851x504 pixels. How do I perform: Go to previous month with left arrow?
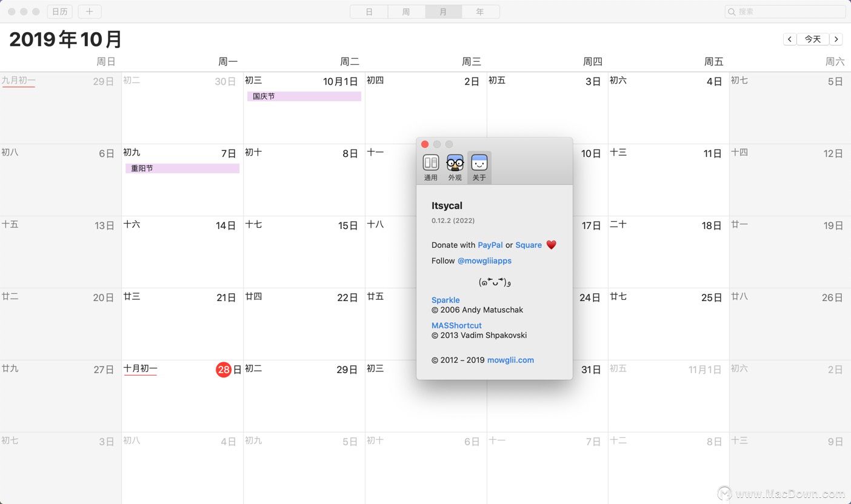(790, 39)
